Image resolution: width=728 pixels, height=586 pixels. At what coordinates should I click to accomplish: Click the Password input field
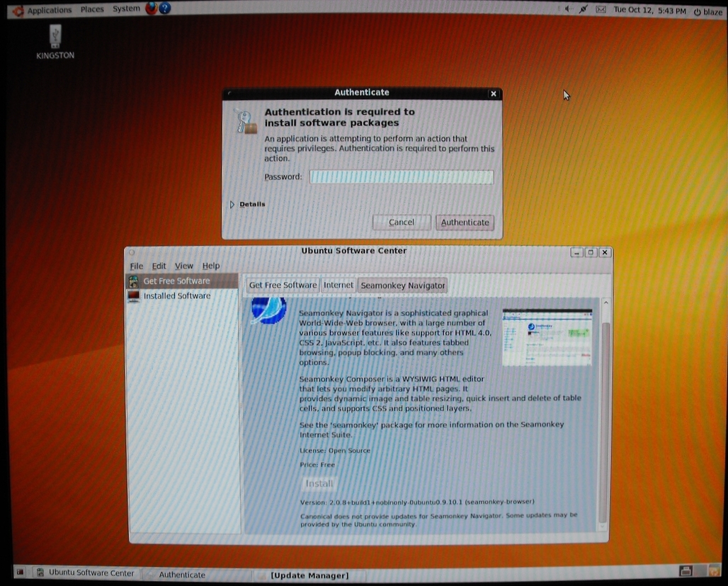(x=402, y=177)
